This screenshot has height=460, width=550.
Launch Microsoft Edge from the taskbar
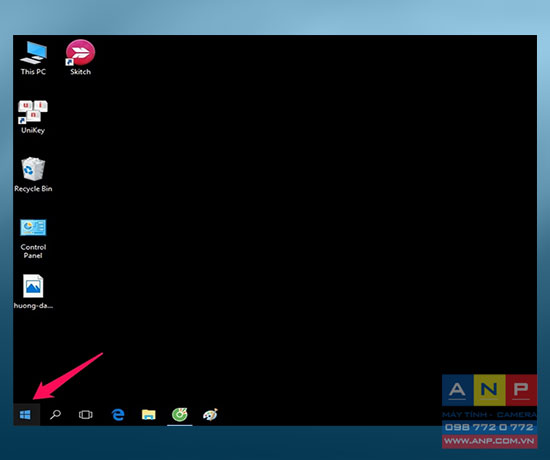pyautogui.click(x=118, y=415)
